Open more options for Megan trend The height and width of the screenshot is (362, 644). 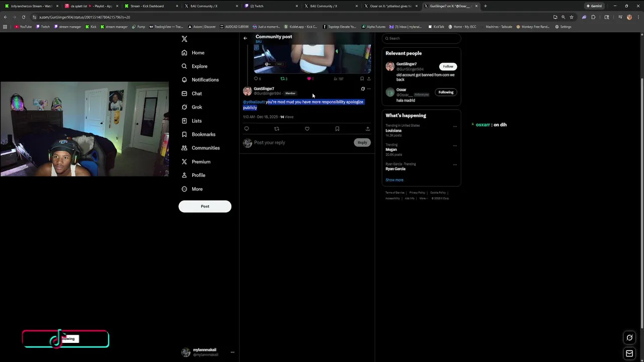[455, 145]
